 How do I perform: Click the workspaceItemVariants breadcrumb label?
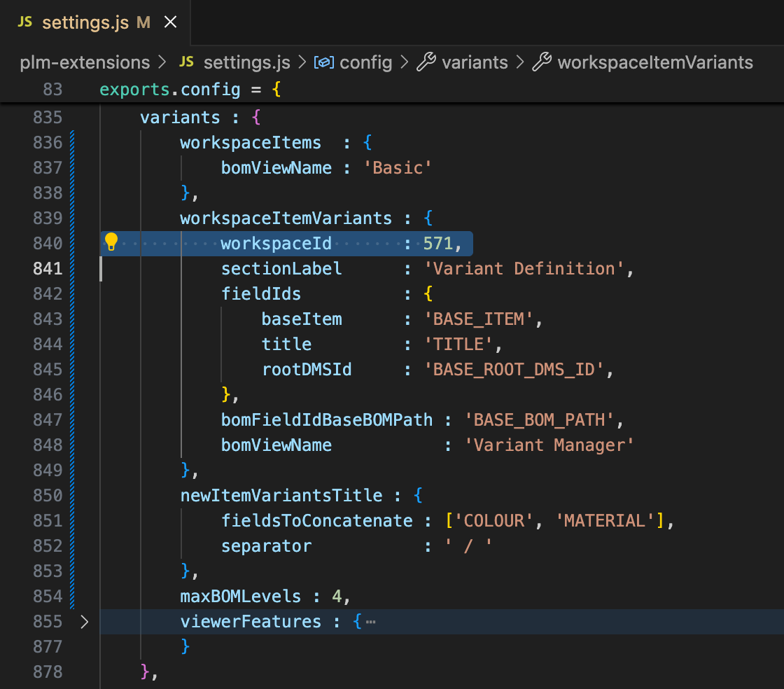tap(655, 62)
